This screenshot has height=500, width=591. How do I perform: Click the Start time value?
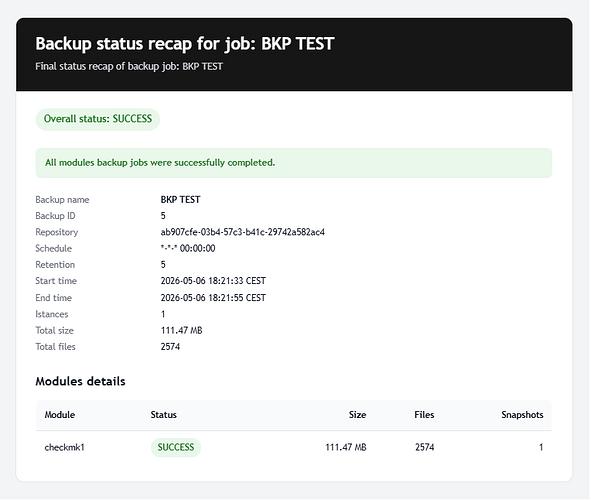pyautogui.click(x=213, y=281)
